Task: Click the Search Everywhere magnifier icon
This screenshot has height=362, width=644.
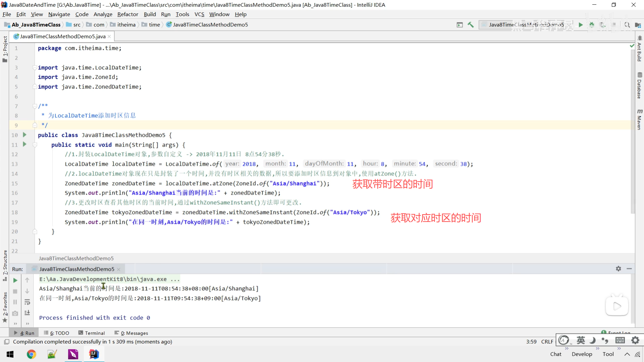Action: pyautogui.click(x=627, y=25)
